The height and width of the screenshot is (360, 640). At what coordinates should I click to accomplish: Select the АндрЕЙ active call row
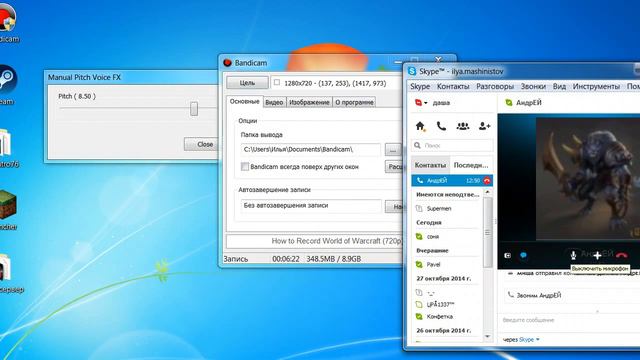(x=452, y=180)
